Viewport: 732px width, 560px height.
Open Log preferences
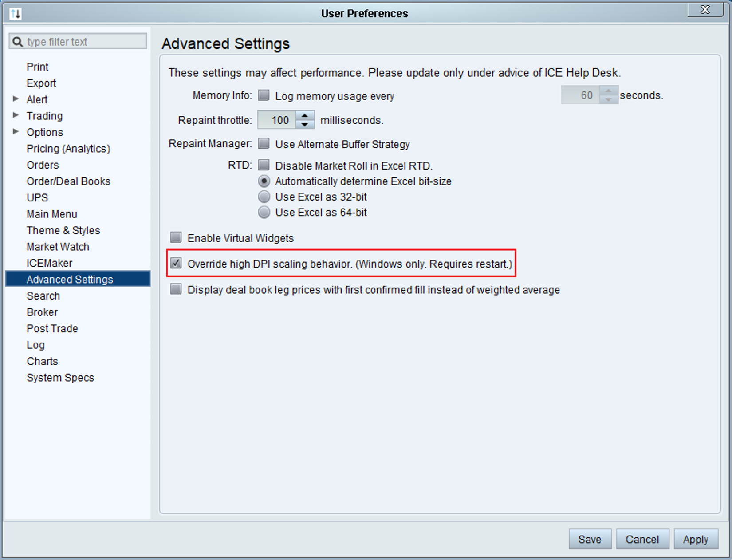point(35,345)
